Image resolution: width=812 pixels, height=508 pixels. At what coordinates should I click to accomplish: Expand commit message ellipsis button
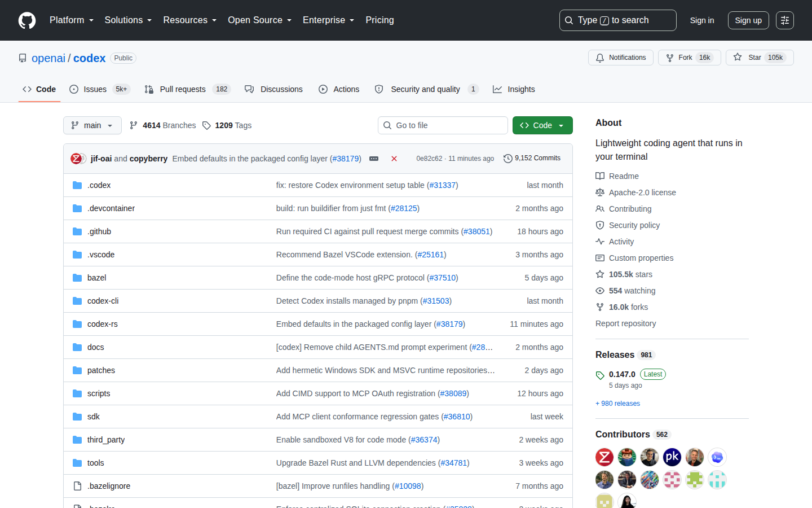pos(374,159)
